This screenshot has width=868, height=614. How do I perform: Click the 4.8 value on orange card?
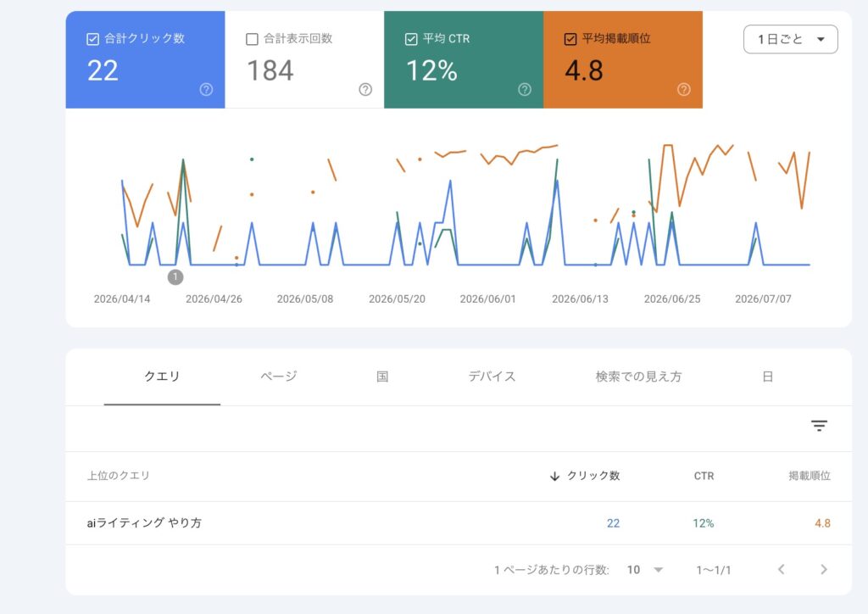(584, 71)
